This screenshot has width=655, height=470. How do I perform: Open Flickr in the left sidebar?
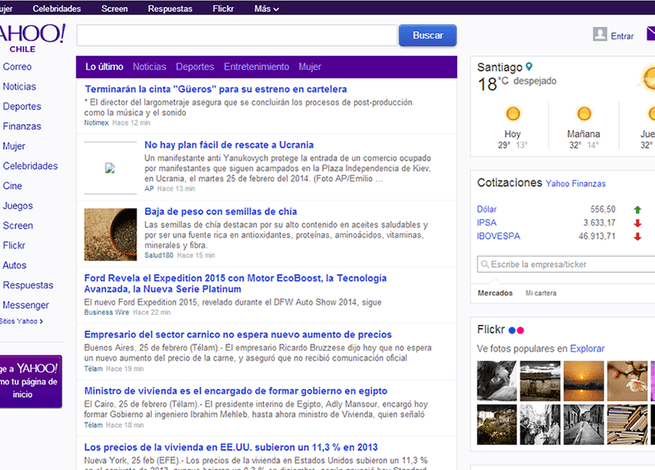tap(14, 245)
